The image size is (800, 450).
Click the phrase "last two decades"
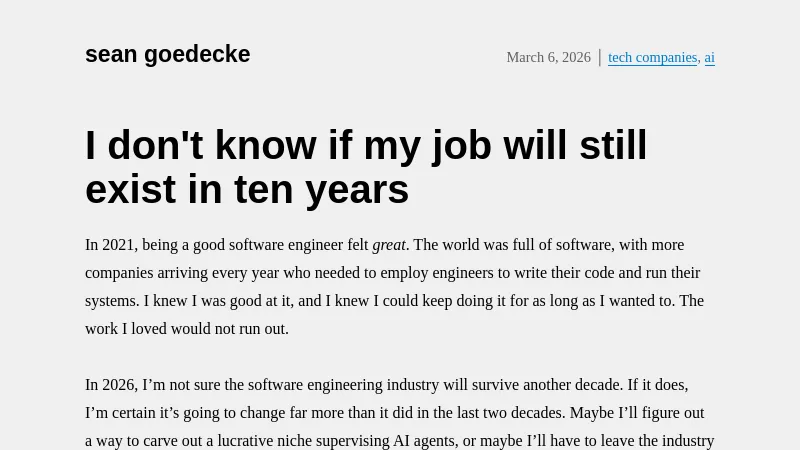(x=510, y=413)
